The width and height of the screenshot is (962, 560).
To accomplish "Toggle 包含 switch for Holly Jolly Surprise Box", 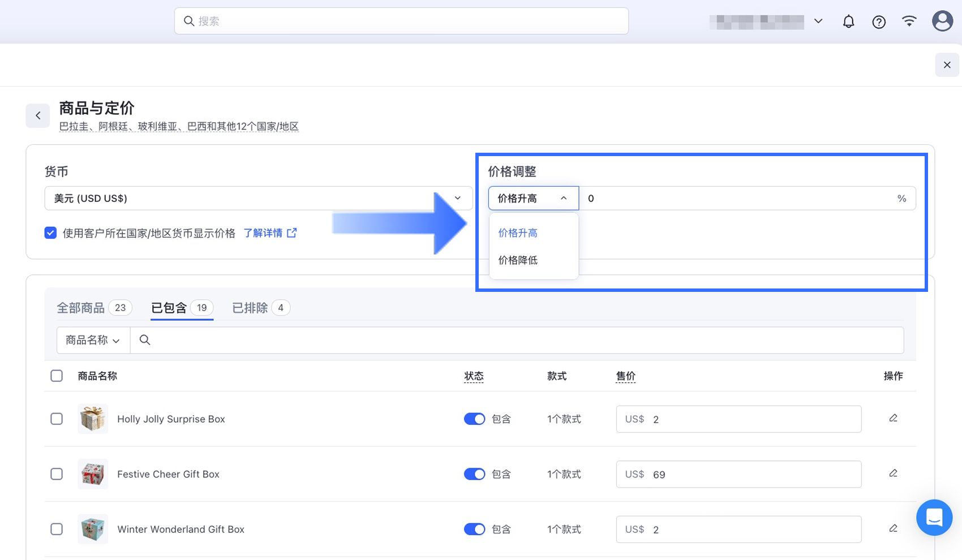I will [x=474, y=419].
